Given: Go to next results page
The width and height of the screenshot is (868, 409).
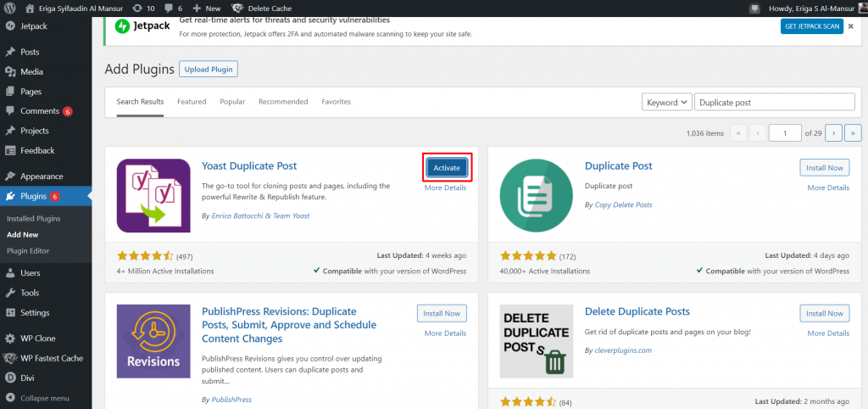Looking at the screenshot, I should click(834, 133).
